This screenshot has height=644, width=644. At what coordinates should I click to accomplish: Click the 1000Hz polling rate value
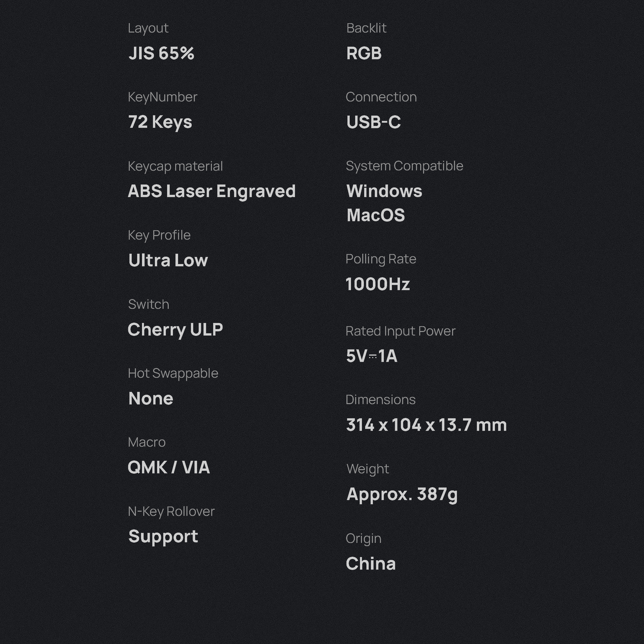coord(378,284)
